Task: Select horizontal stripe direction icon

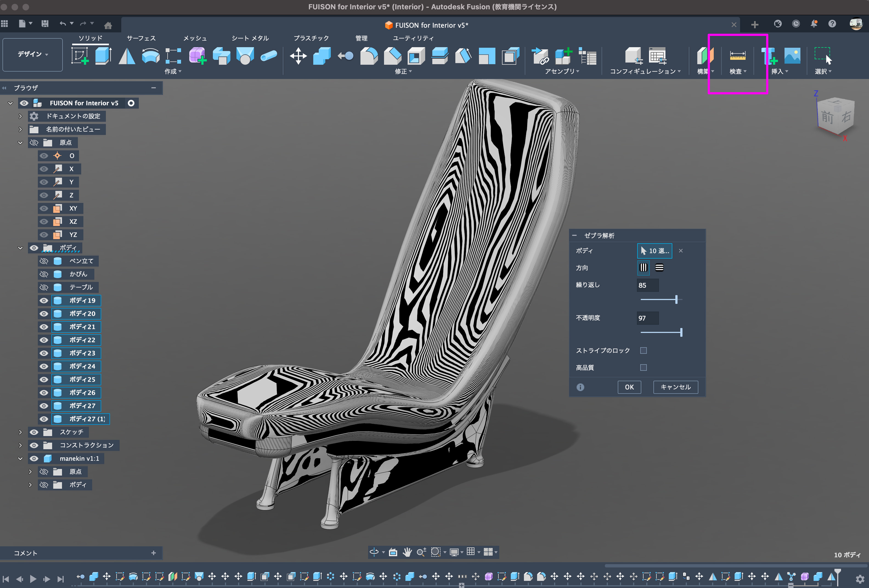Action: [x=659, y=268]
